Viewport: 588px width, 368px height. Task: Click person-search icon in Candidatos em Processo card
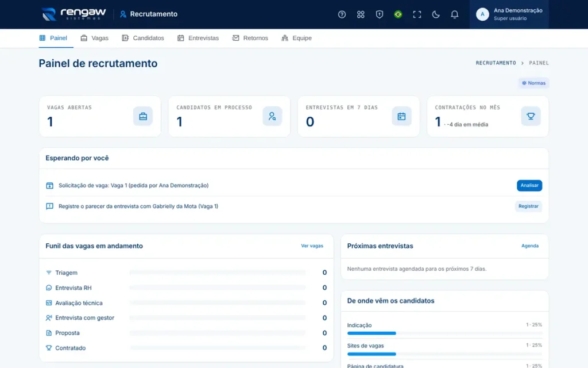[272, 116]
